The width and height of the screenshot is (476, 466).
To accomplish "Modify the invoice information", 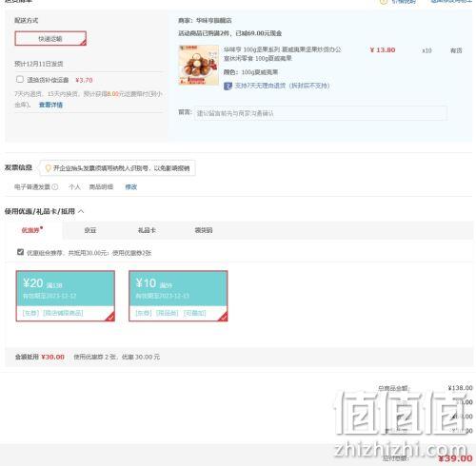I will click(131, 187).
